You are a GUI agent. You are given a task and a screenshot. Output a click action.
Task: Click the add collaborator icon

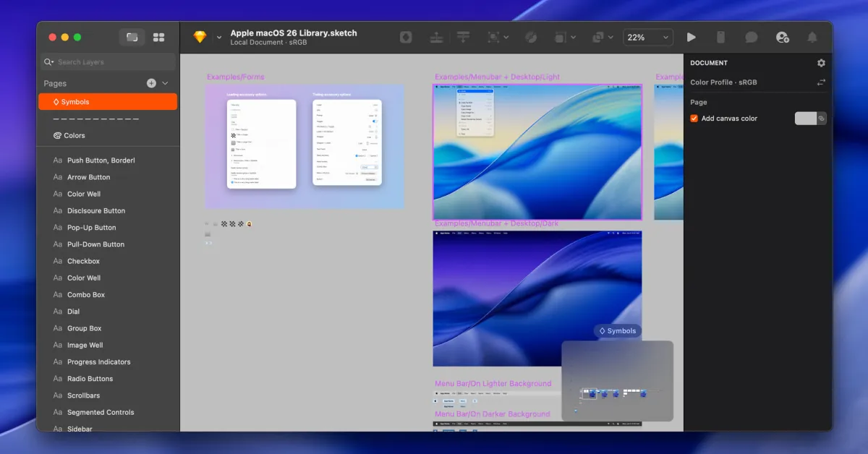point(782,37)
